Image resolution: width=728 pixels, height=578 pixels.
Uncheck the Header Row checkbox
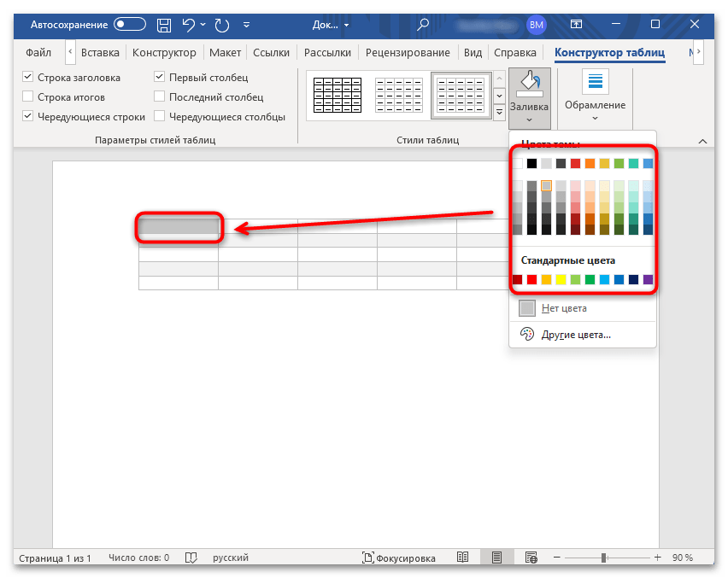pyautogui.click(x=28, y=78)
